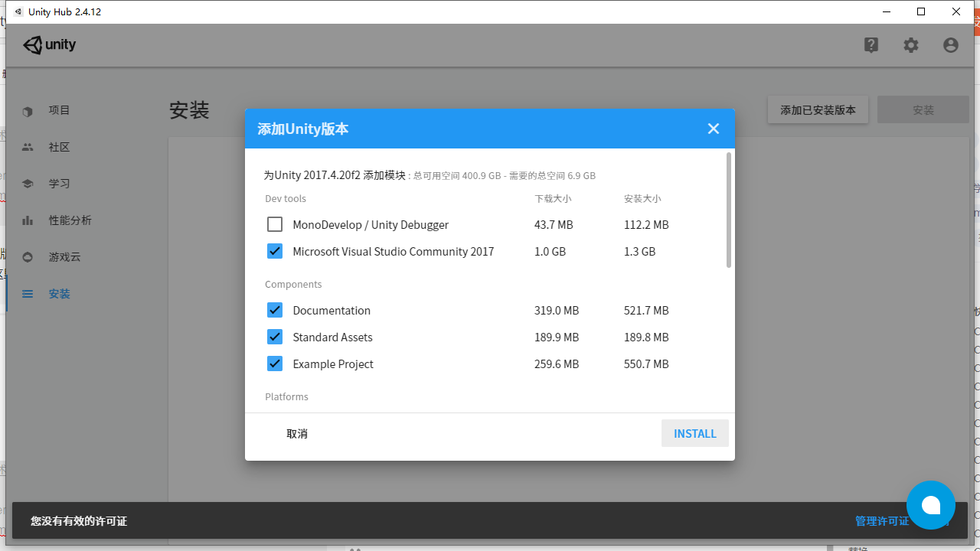Screen dimensions: 980x551
Task: Open the 社区 (Community) sidebar icon
Action: (27, 147)
